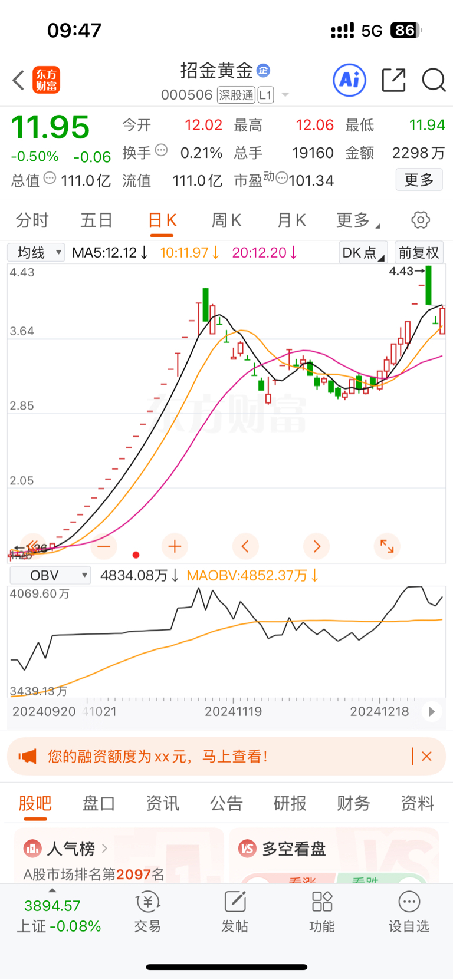Tap the 换手 info smiley icon
The width and height of the screenshot is (453, 980).
click(x=161, y=150)
